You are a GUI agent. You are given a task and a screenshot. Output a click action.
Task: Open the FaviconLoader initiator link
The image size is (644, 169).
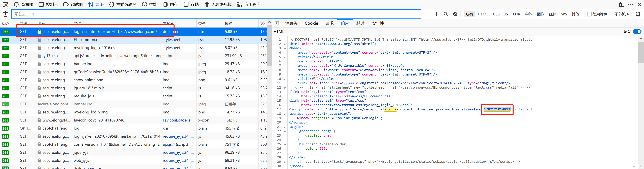click(x=178, y=120)
